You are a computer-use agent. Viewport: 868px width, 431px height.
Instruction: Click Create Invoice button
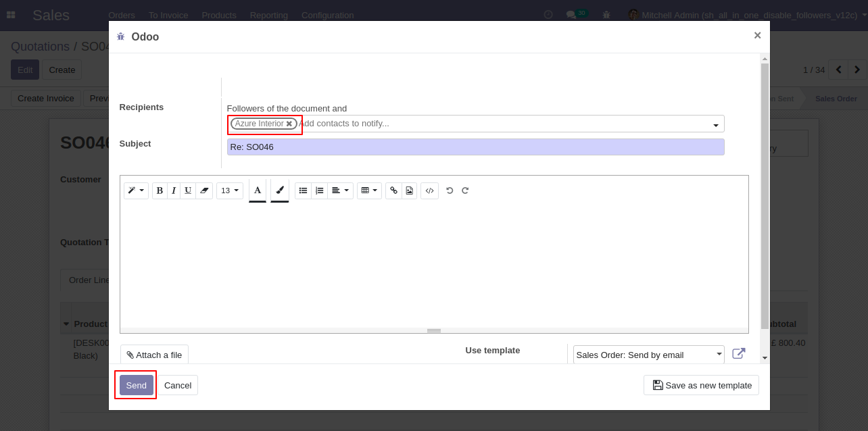tap(46, 98)
